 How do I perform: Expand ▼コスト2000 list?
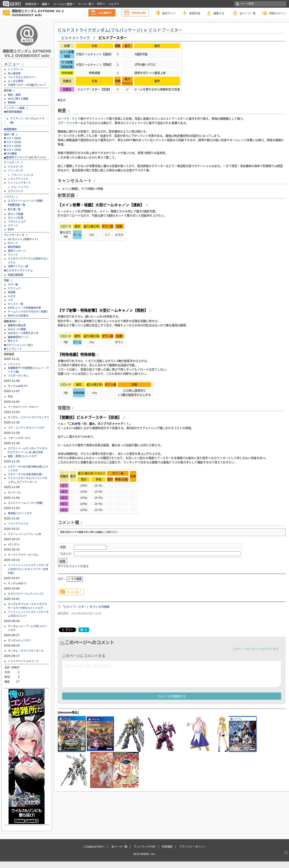click(12, 146)
